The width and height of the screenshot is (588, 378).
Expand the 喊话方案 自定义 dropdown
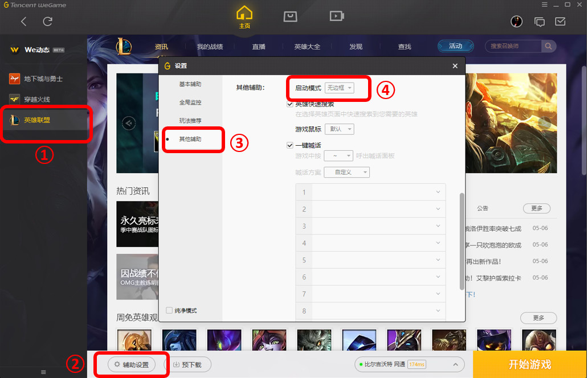click(x=346, y=172)
